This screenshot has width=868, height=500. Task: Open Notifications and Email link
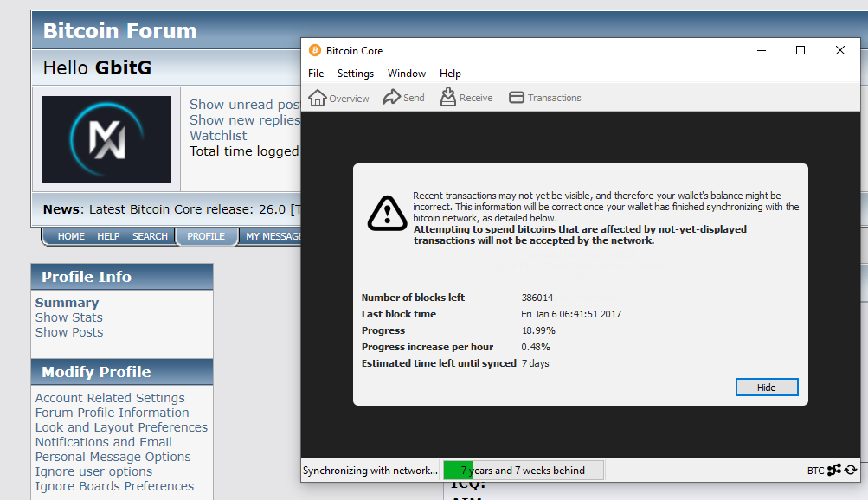[104, 442]
